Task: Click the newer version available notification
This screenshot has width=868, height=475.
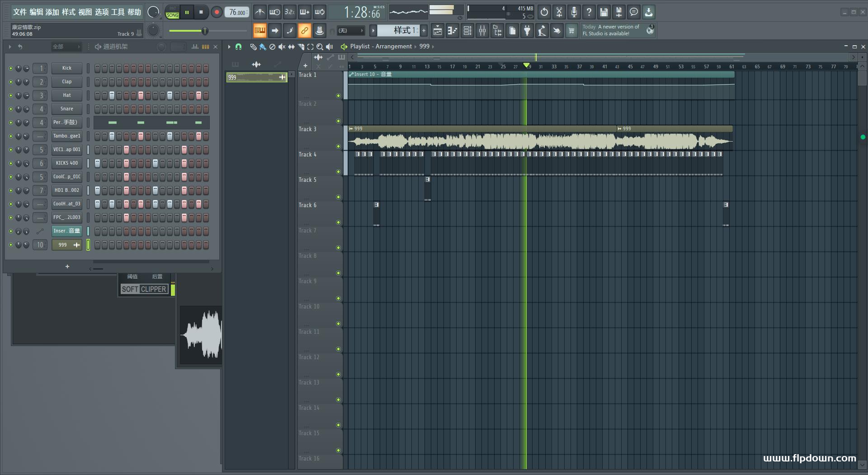Action: click(618, 30)
